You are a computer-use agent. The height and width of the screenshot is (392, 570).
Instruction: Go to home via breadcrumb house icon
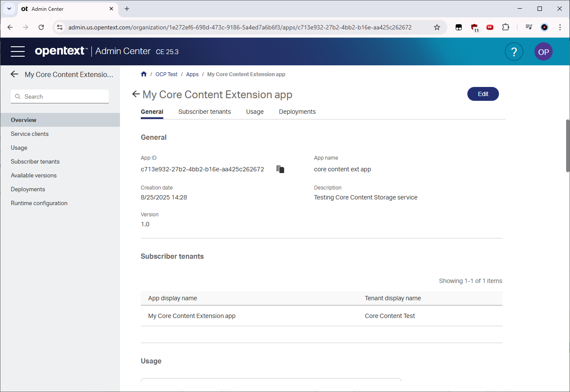144,74
